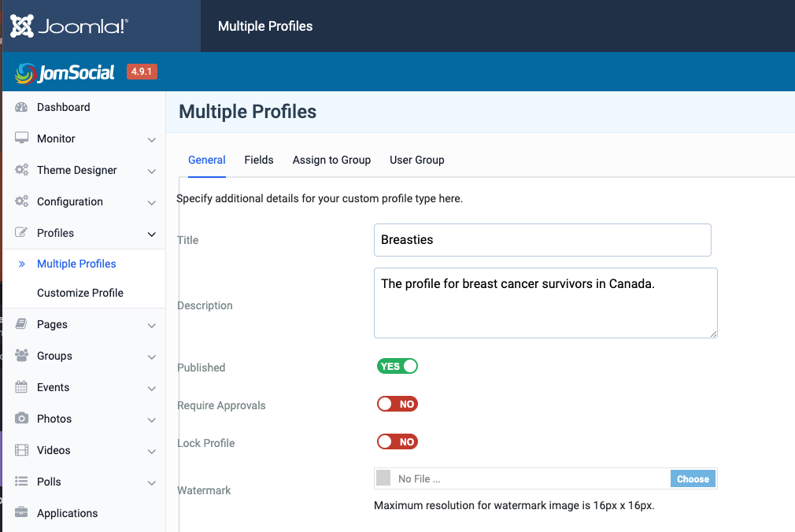Click the Theme Designer gears icon

pos(22,170)
